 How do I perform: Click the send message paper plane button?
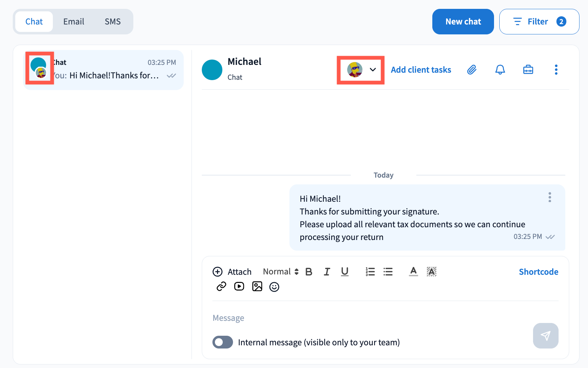tap(545, 336)
